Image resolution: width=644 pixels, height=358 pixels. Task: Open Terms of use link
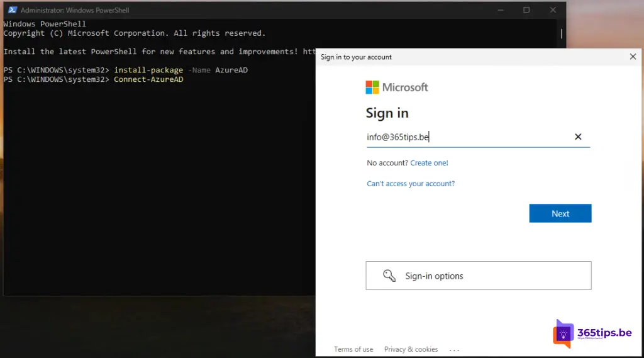tap(353, 349)
